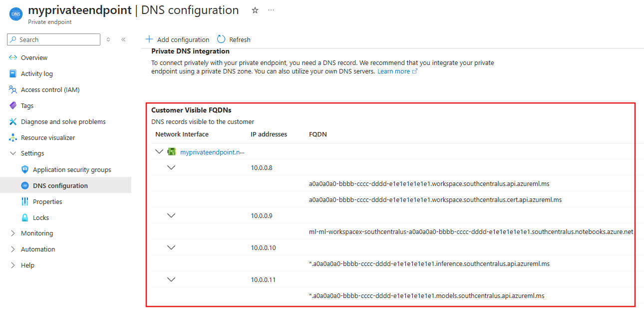Click the star to favorite this page
The image size is (644, 310).
[x=255, y=10]
